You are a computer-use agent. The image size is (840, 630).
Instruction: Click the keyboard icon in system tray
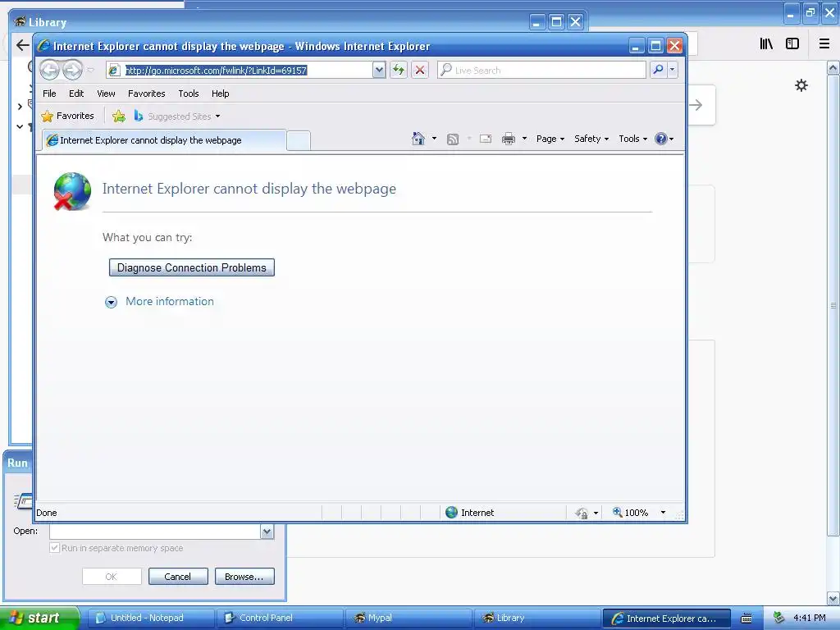tap(746, 619)
